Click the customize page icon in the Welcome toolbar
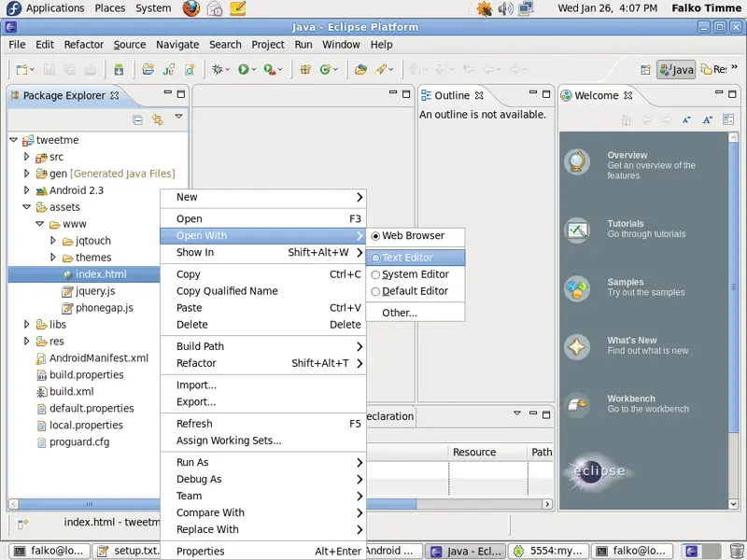This screenshot has width=747, height=560. 728,119
